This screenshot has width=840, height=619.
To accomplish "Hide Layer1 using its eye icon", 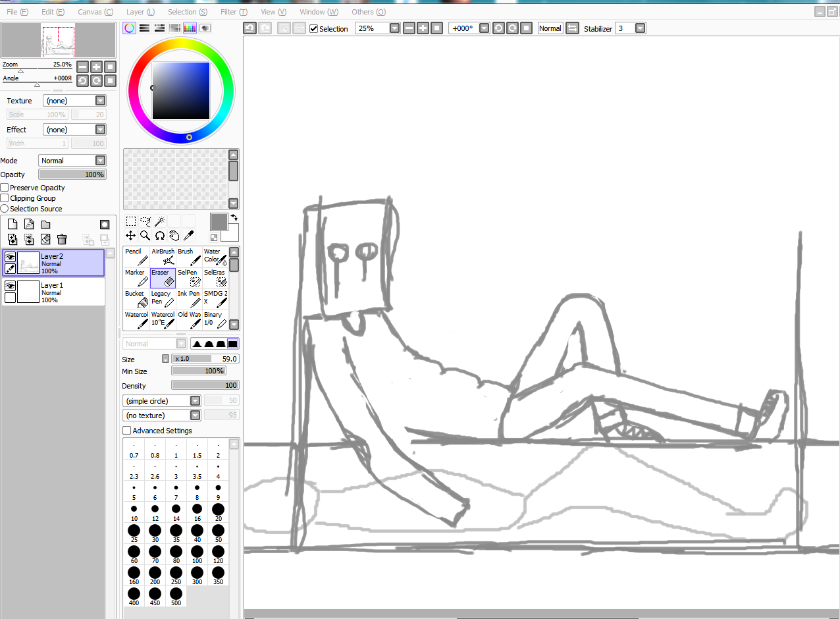I will click(x=11, y=286).
